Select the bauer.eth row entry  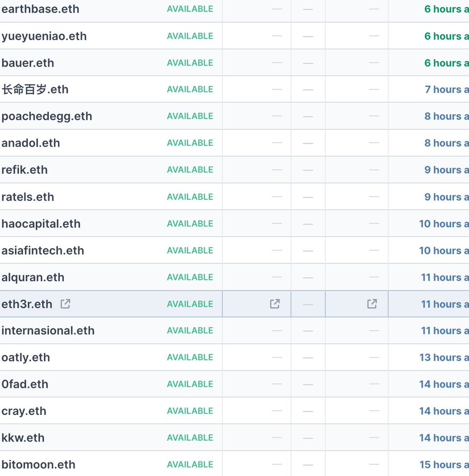[27, 63]
